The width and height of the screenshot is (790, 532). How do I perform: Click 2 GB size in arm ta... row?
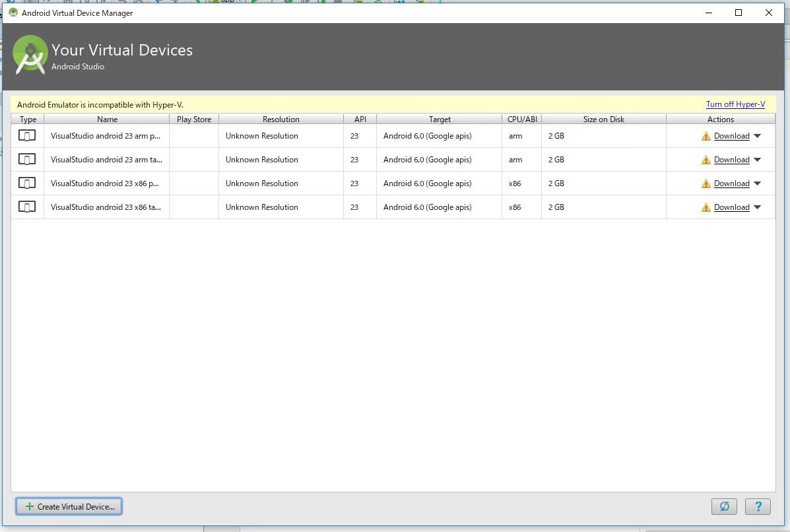pos(556,160)
